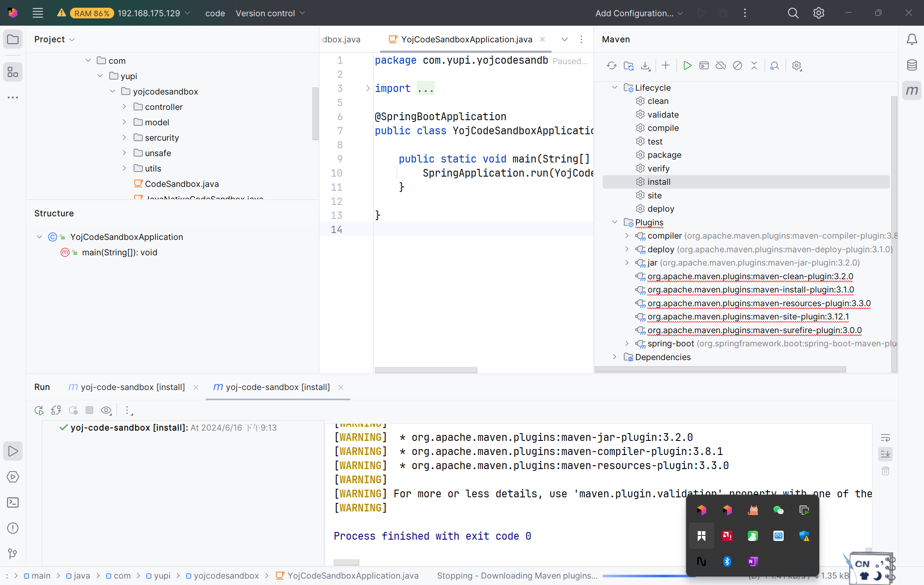Click the editor horizontal scrollbar
924x585 pixels.
(x=426, y=370)
